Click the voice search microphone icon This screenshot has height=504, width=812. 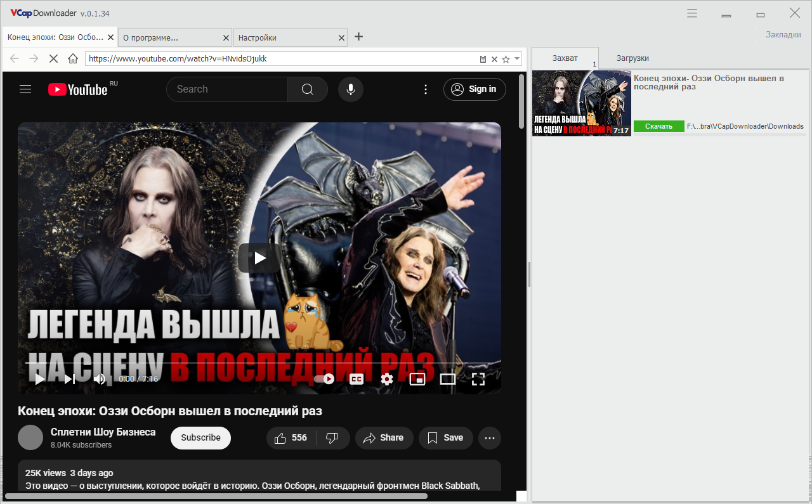point(350,89)
